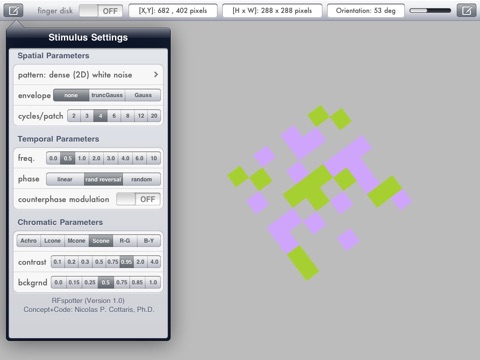Select Achro chromatic mode
This screenshot has height=360, width=480.
point(29,241)
